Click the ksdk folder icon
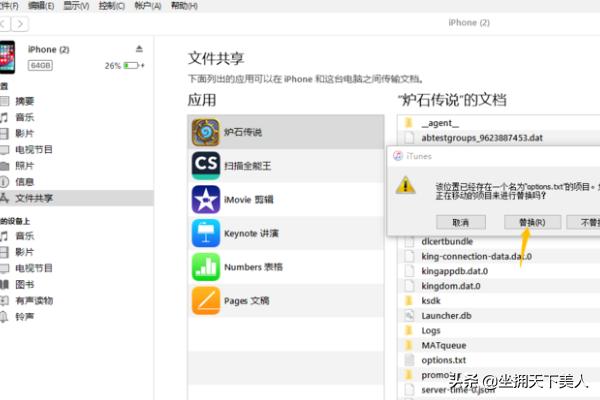 (x=409, y=301)
